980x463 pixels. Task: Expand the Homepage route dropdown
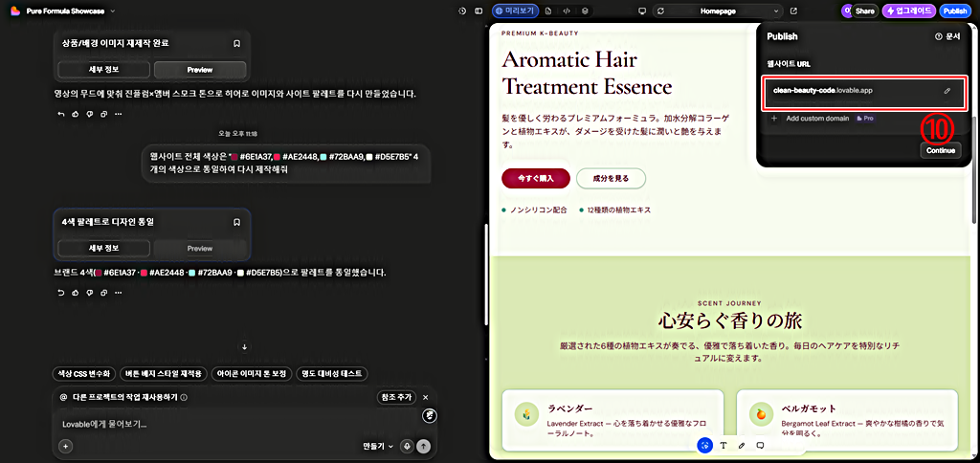(776, 11)
